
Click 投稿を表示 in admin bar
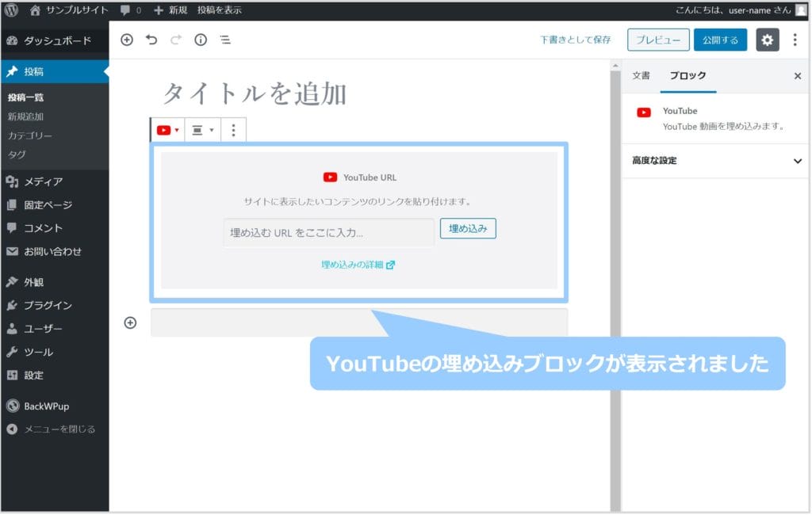tap(219, 10)
